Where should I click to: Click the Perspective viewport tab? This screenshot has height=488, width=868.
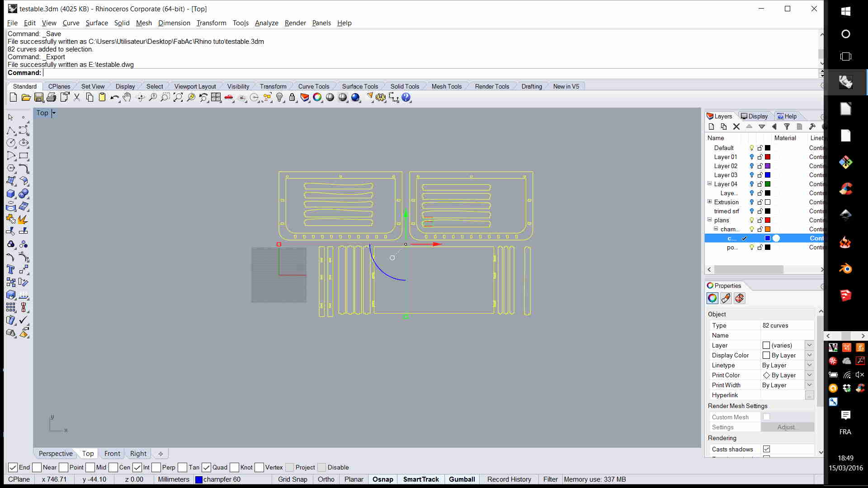[x=56, y=454]
